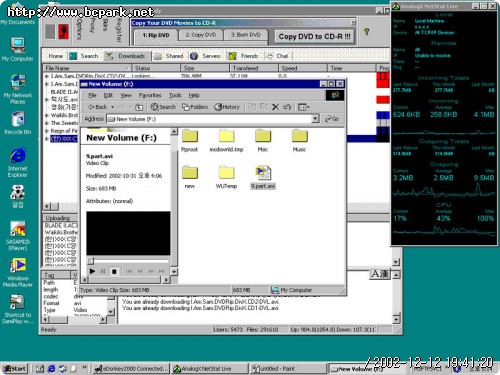
Task: Expand The.Sweetest download row
Action: tap(47, 123)
